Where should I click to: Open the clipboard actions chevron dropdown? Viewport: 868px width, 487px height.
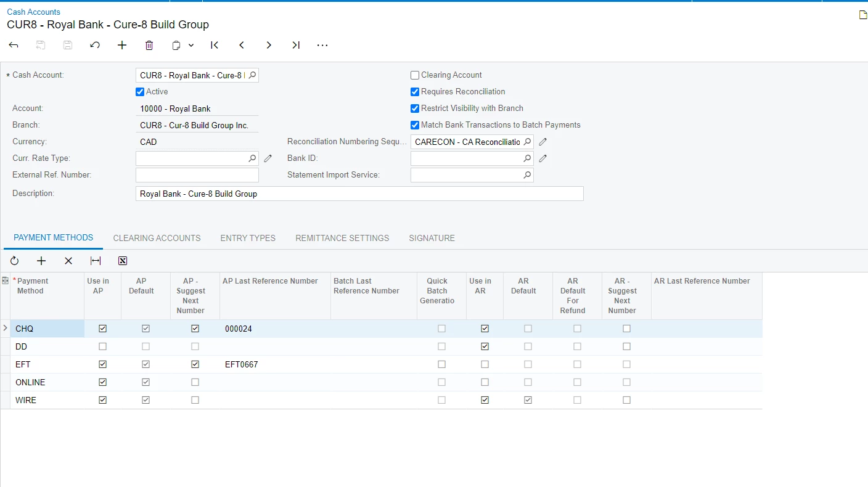(x=190, y=45)
